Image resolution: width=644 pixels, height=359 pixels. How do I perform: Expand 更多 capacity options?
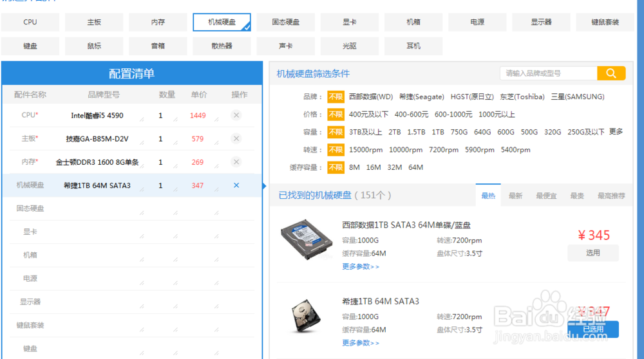(x=616, y=132)
